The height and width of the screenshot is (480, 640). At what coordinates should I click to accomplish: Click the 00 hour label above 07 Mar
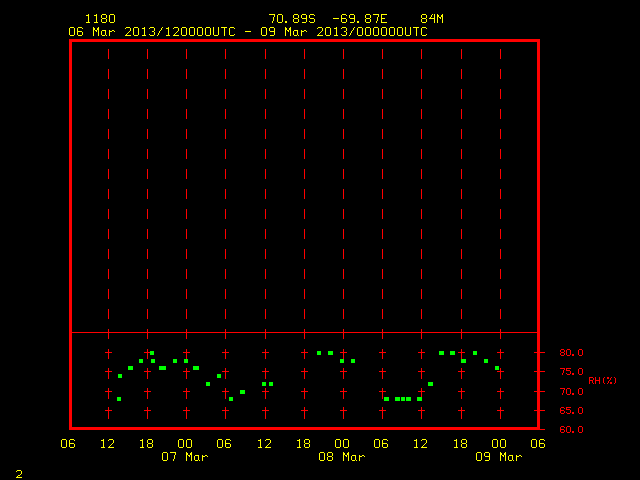[185, 444]
